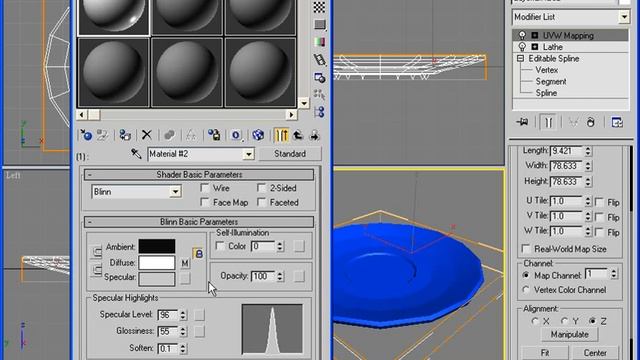The image size is (640, 360).
Task: Open Material #2 name dropdown
Action: (x=248, y=154)
